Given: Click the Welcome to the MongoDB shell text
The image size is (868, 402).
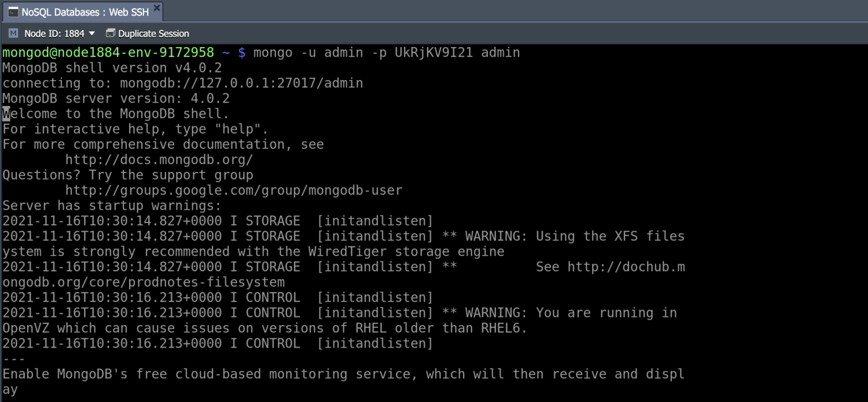Looking at the screenshot, I should (x=115, y=114).
